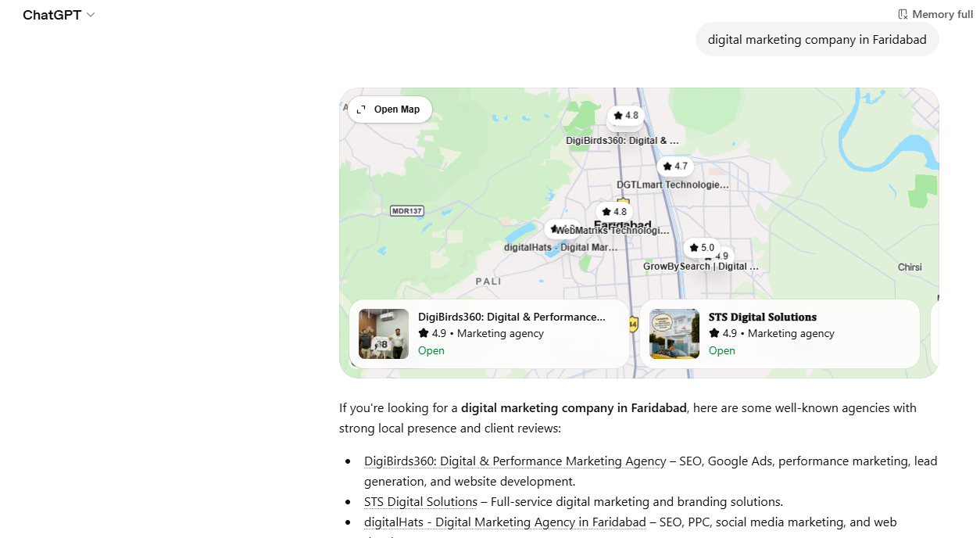The image size is (980, 538).
Task: Select the GrowBySearch map label
Action: tap(700, 267)
